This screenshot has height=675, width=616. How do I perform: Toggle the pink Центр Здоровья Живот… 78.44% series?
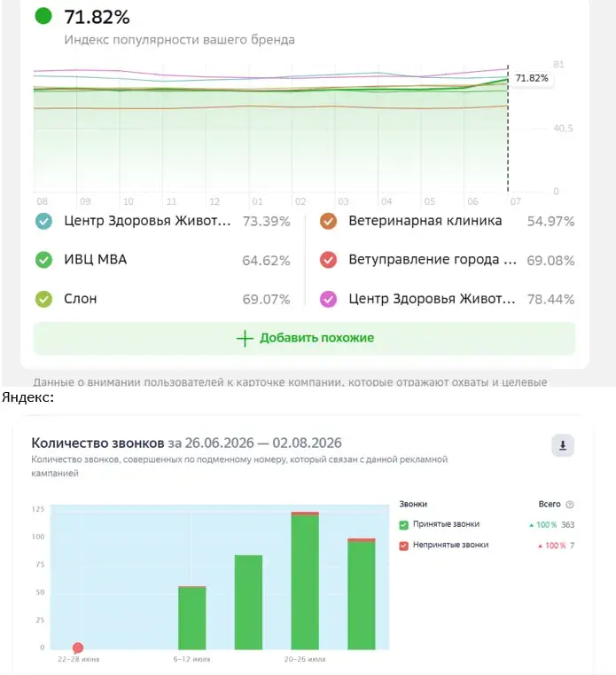pyautogui.click(x=328, y=299)
